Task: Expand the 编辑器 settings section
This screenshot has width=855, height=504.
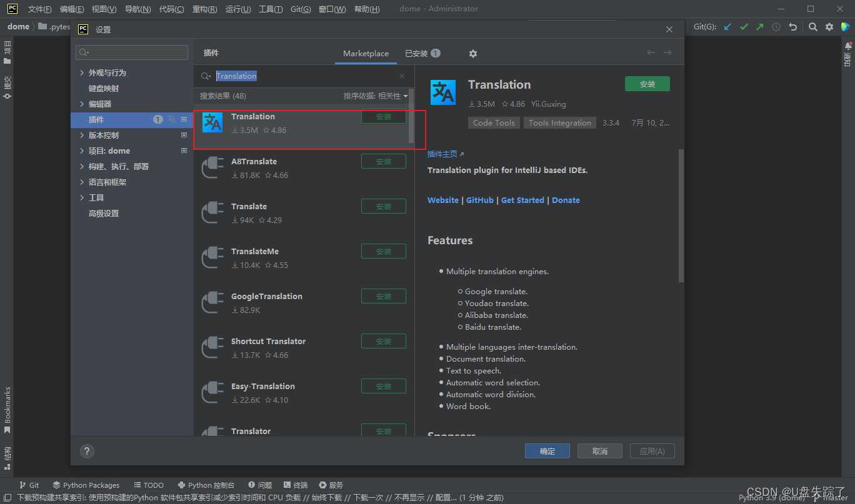Action: point(82,104)
